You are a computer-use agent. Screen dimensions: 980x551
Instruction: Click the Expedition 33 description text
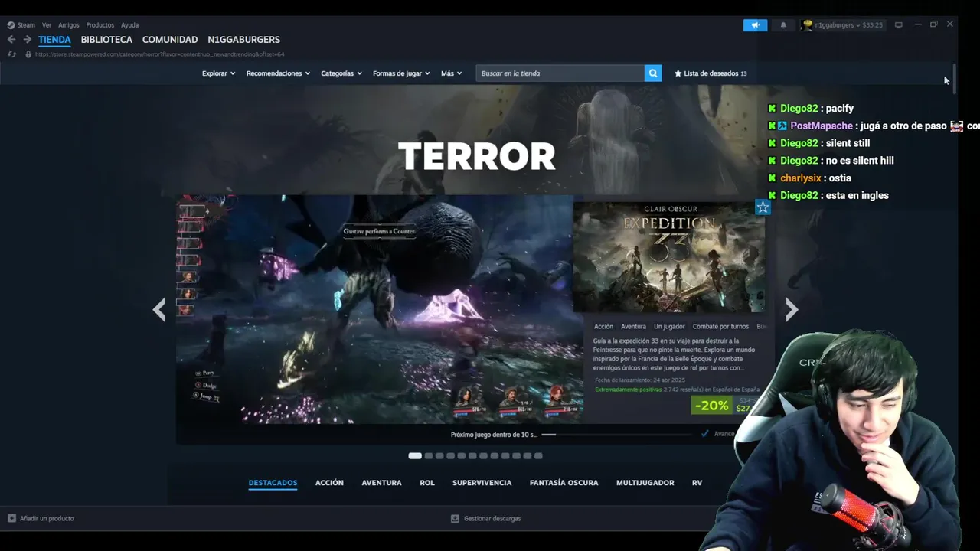(675, 354)
